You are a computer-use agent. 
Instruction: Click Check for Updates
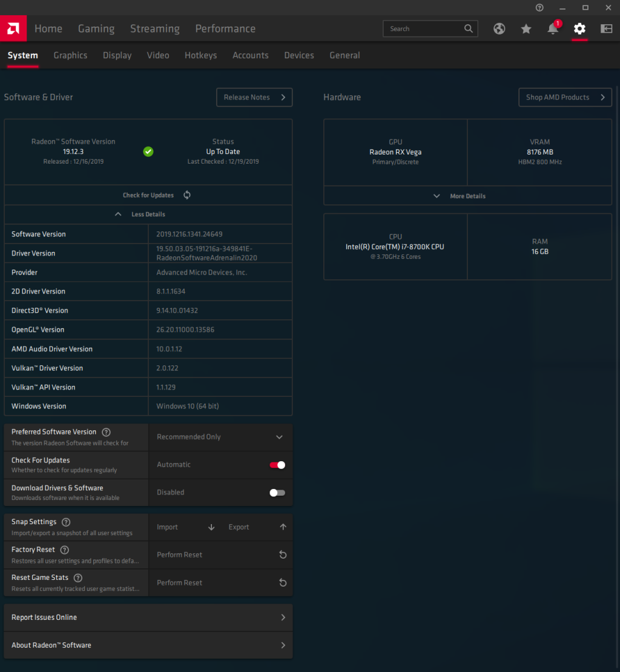[148, 195]
